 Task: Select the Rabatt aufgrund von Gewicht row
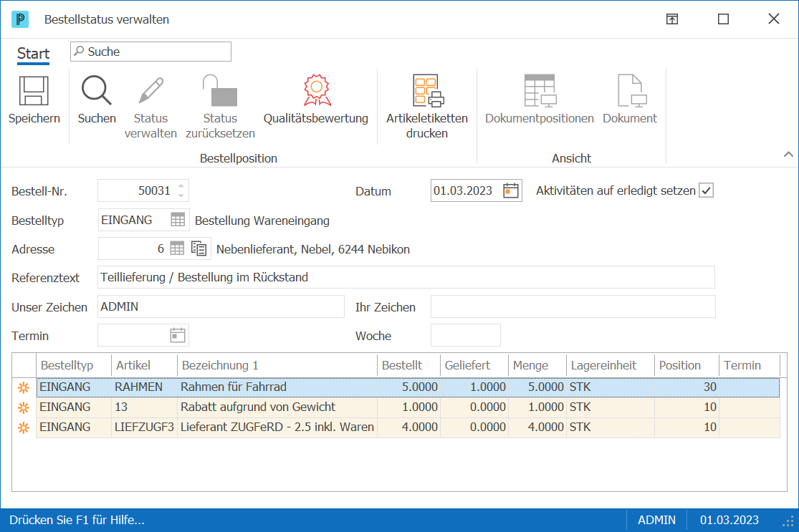(x=408, y=407)
